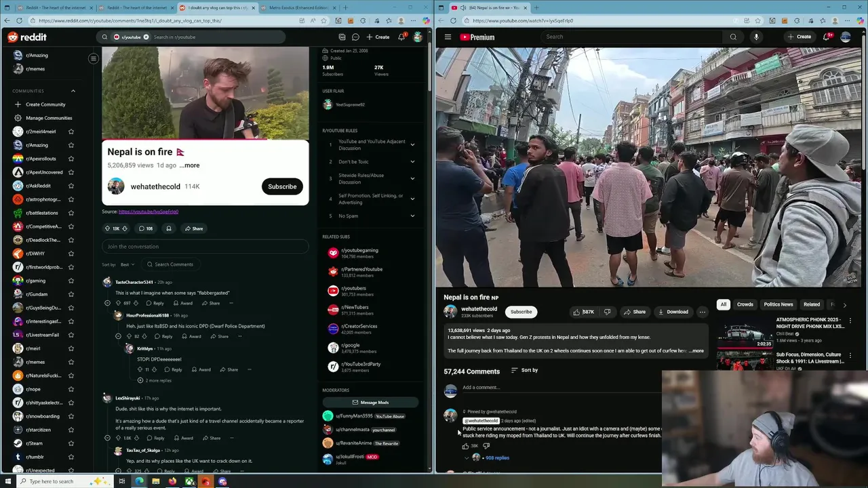Favorite r/gaming with its star
Image resolution: width=868 pixels, height=488 pixels.
click(71, 281)
